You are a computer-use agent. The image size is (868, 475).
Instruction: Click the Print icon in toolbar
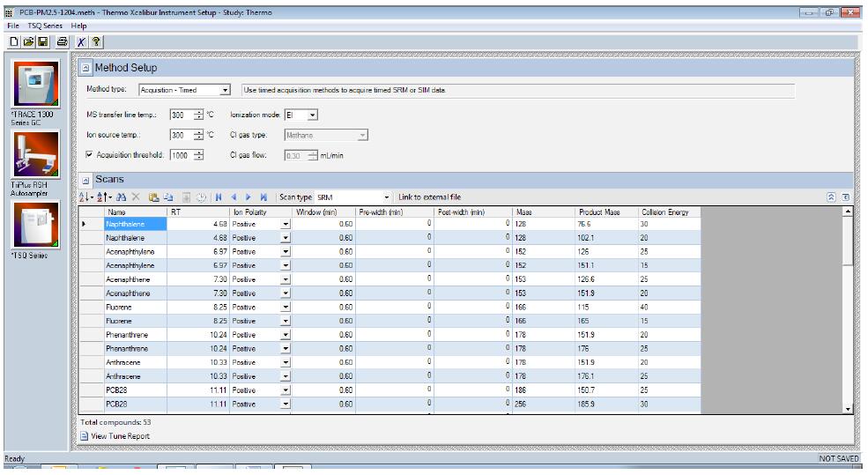[62, 41]
